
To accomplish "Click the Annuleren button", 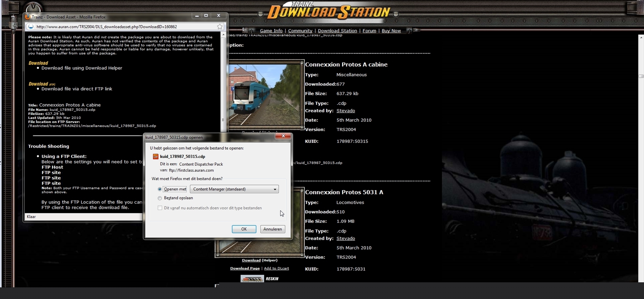I will pos(272,229).
